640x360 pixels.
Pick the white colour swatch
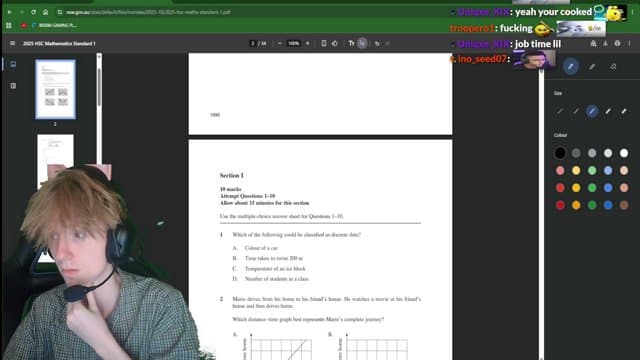[x=624, y=153]
